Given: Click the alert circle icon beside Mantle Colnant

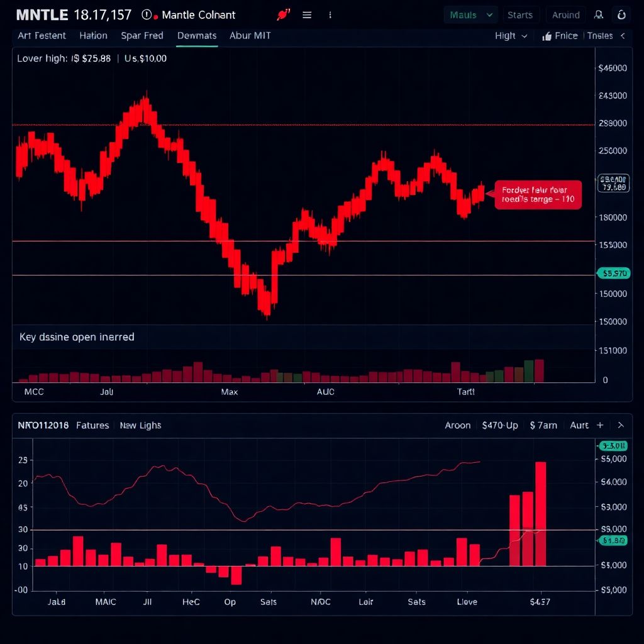Looking at the screenshot, I should [147, 15].
